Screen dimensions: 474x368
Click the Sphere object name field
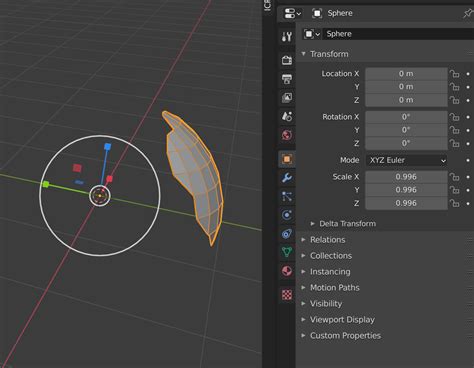point(398,34)
